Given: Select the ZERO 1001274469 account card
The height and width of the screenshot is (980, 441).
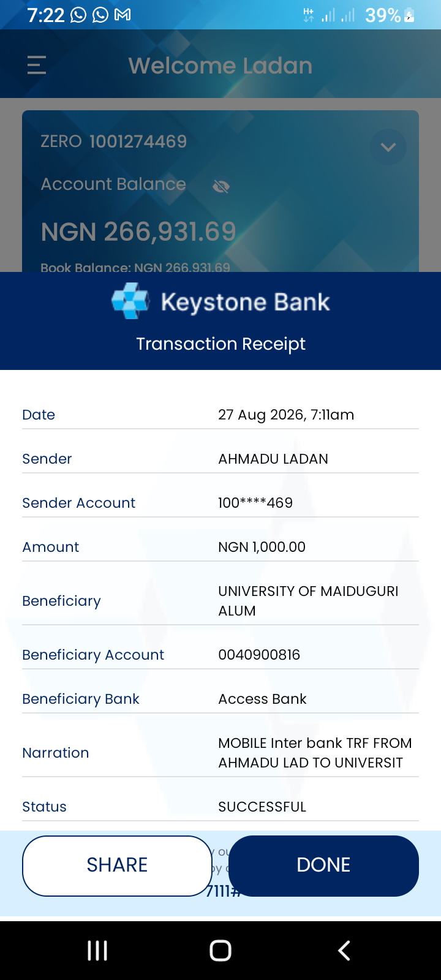Looking at the screenshot, I should point(221,191).
